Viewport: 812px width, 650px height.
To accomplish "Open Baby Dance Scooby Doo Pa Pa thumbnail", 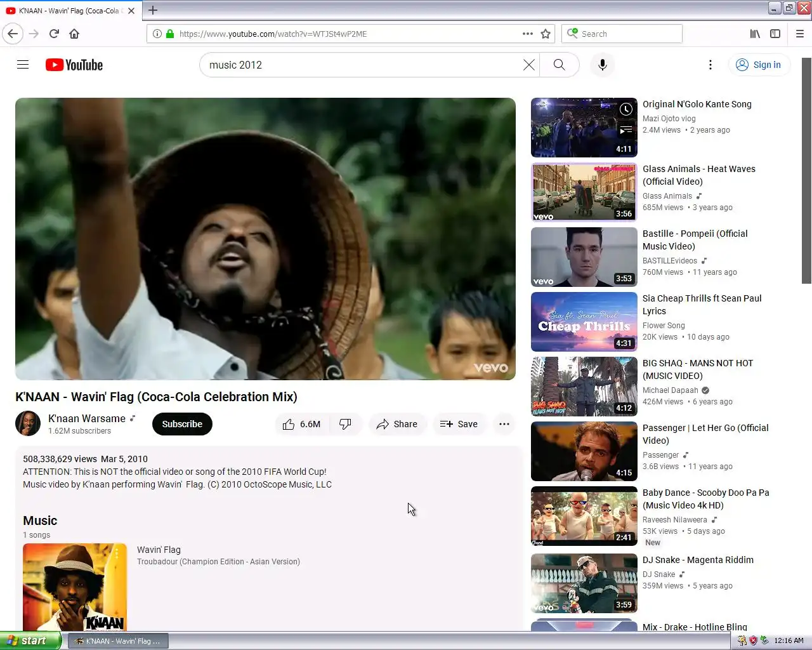I will click(x=584, y=516).
